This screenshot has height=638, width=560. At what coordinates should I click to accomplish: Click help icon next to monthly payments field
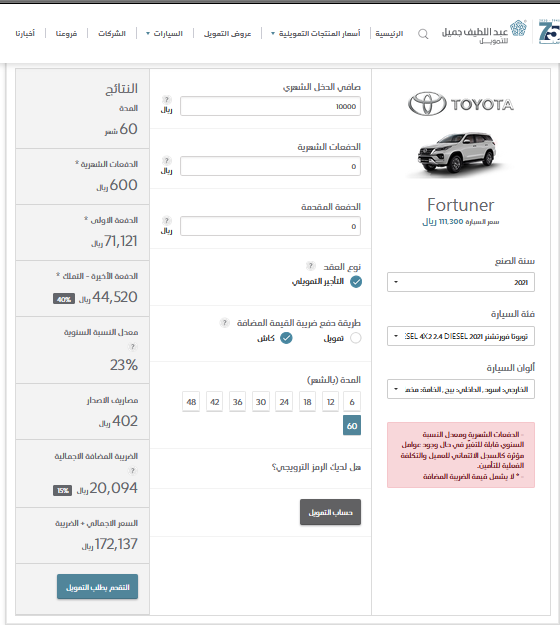(x=166, y=160)
